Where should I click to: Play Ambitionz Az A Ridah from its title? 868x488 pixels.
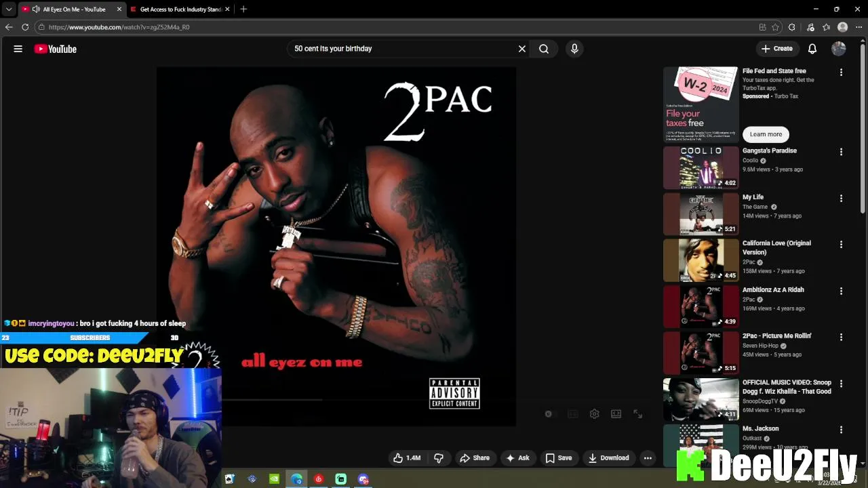(x=773, y=289)
